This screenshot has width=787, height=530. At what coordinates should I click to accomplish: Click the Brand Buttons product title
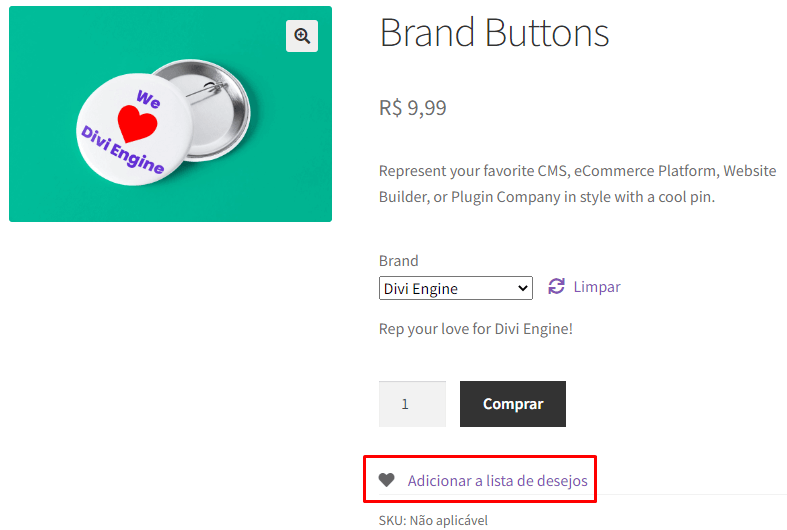[494, 33]
